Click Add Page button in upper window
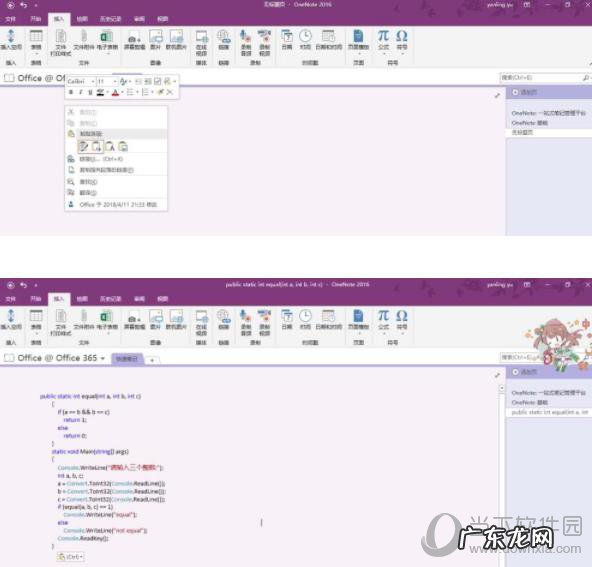The height and width of the screenshot is (567, 592). (x=525, y=92)
